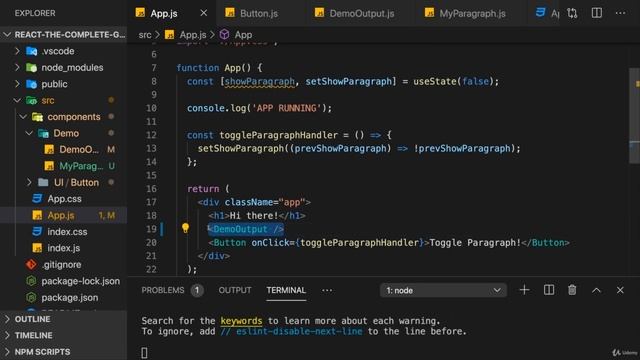Split the editor to the right

pos(597,13)
